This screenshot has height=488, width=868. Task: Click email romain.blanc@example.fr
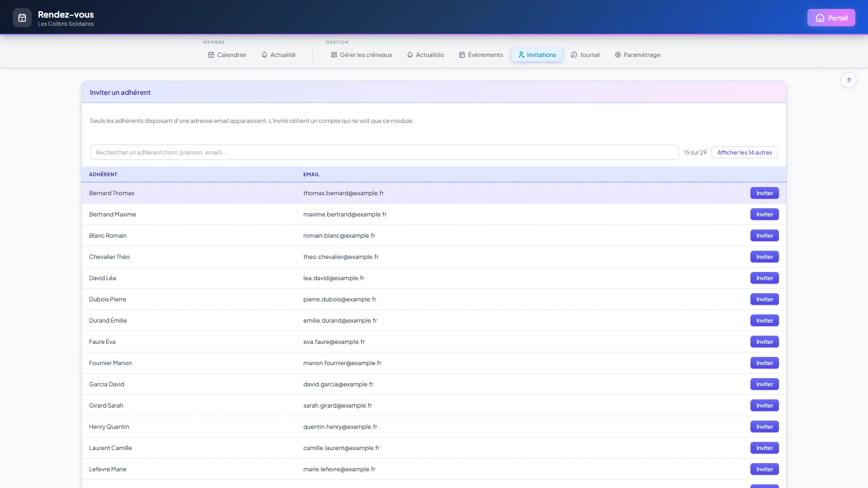coord(339,236)
